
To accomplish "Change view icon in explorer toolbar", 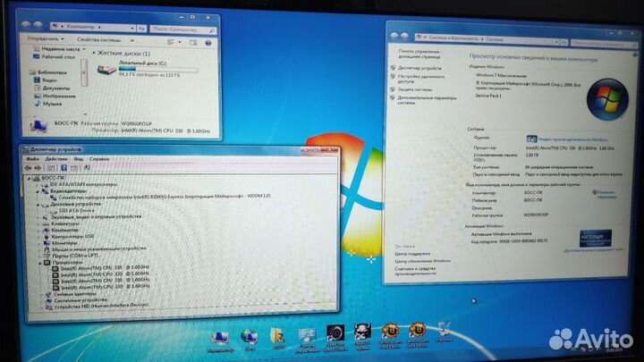I will (171, 42).
